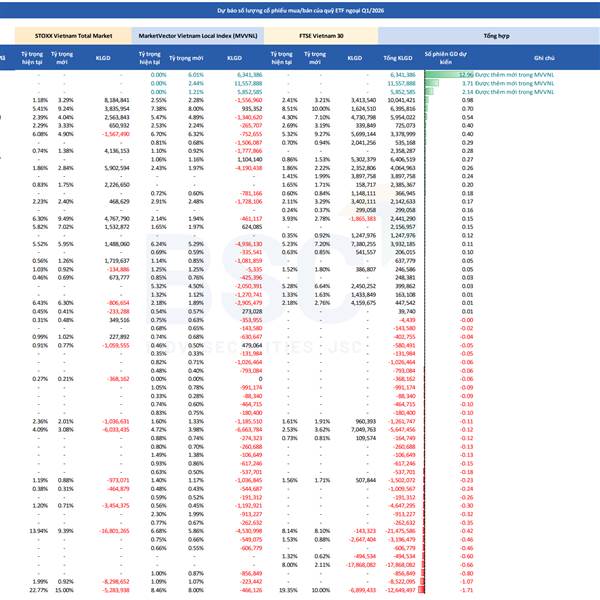Click the red value -1,567,490

tap(116, 134)
